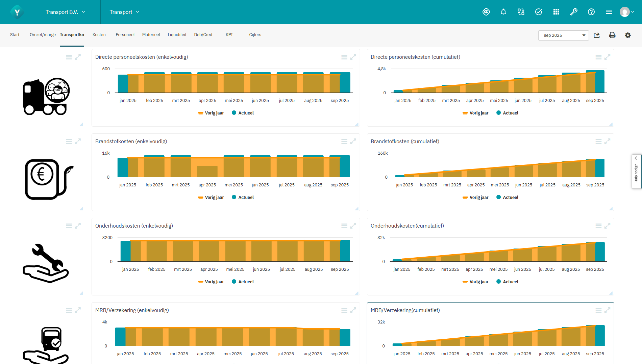Viewport: 642px width, 364px height.
Task: Open the Hulp nodig? side panel
Action: click(x=636, y=172)
